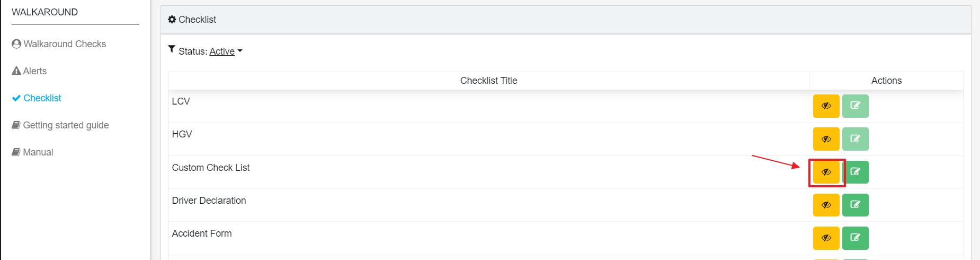Hide the HGV checklist with eye button
The image size is (980, 260).
click(826, 139)
